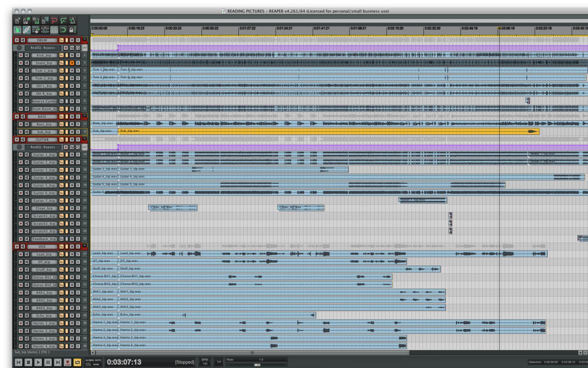Click the Play button in transport
588x368 pixels.
38,363
